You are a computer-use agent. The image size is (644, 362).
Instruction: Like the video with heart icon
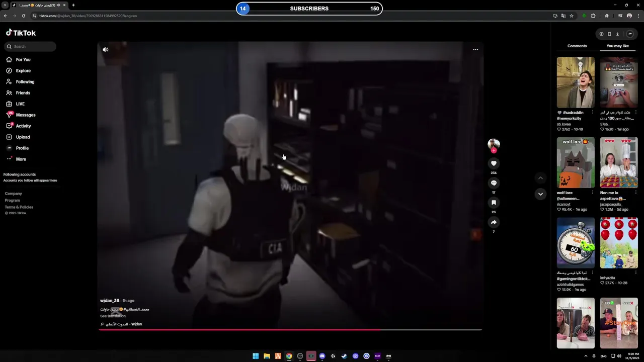[x=494, y=163]
